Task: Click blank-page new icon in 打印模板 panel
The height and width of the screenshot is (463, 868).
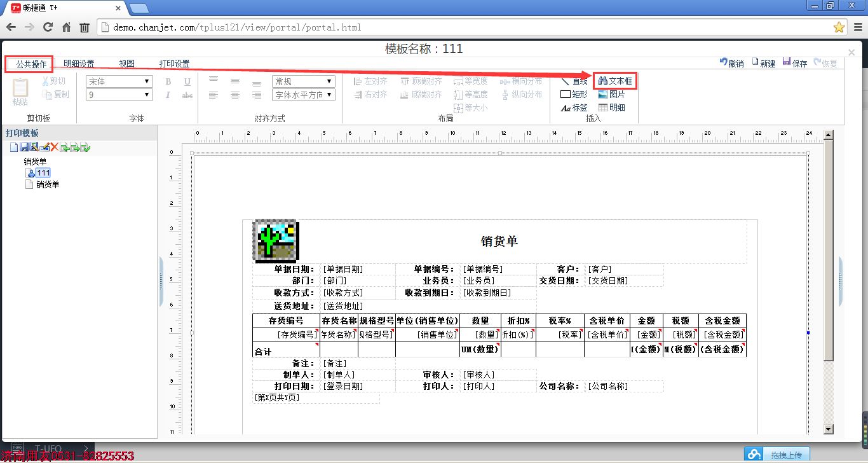Action: (x=14, y=148)
